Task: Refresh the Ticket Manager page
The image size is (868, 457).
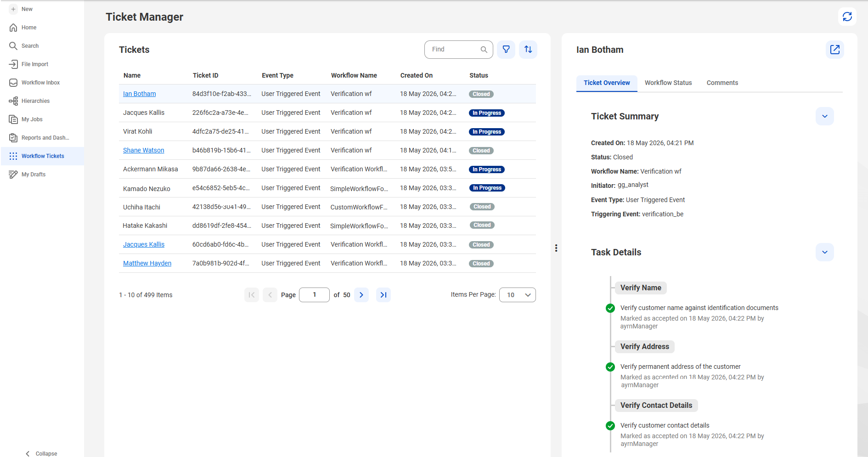Action: (847, 17)
